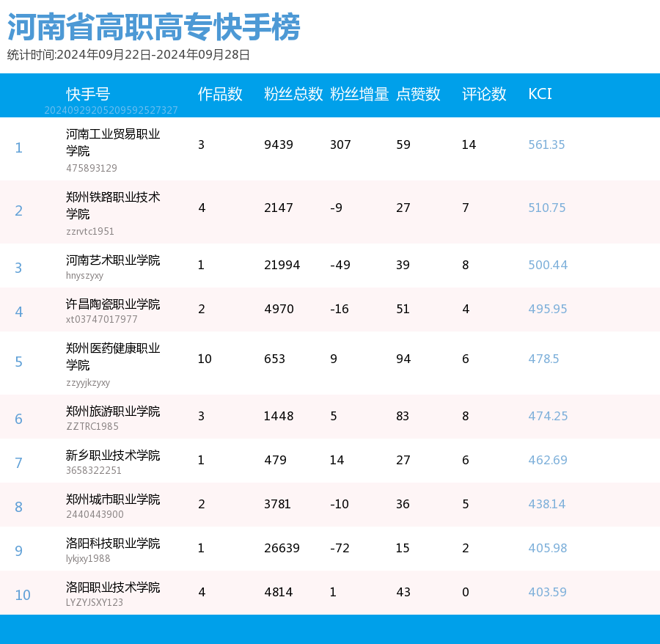Open 洛阳职业技术学院 account name
The image size is (660, 644).
click(113, 588)
